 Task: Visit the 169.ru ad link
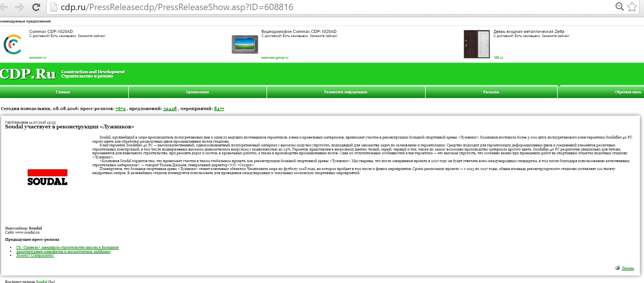[498, 58]
